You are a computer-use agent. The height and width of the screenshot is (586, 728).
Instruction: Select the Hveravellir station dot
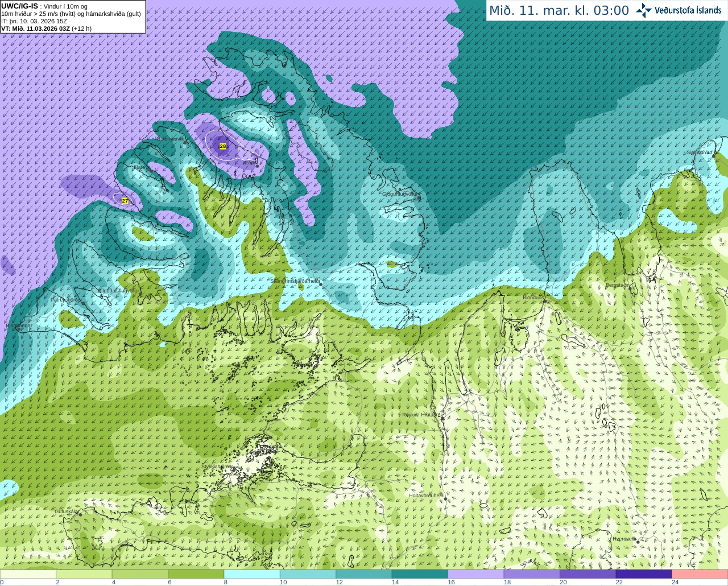638,542
